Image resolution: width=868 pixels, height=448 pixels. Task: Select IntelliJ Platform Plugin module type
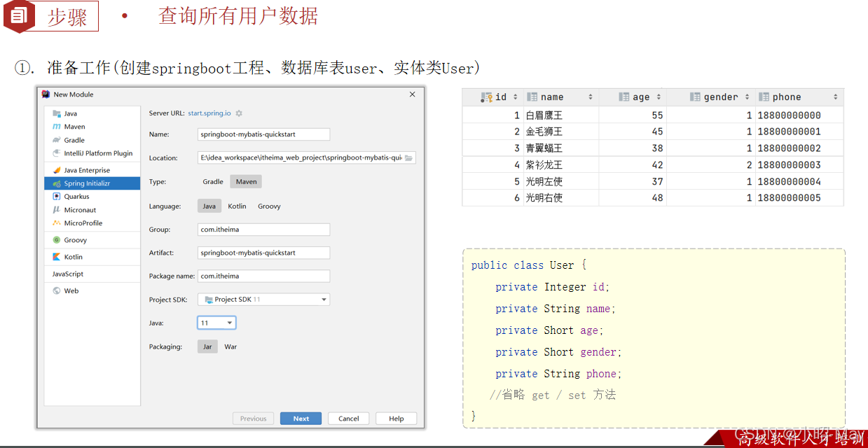pos(92,153)
